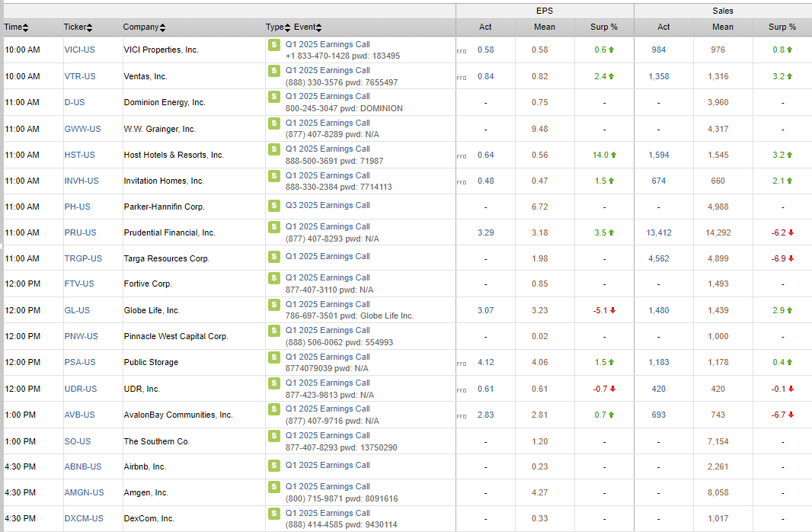This screenshot has height=532, width=812.
Task: Open the VICI-US ticker link
Action: tap(80, 50)
